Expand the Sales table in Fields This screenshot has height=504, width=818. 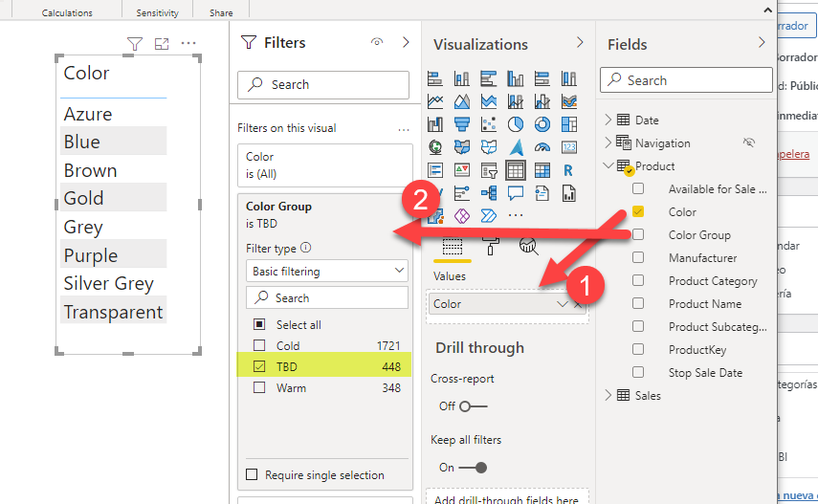tap(608, 395)
